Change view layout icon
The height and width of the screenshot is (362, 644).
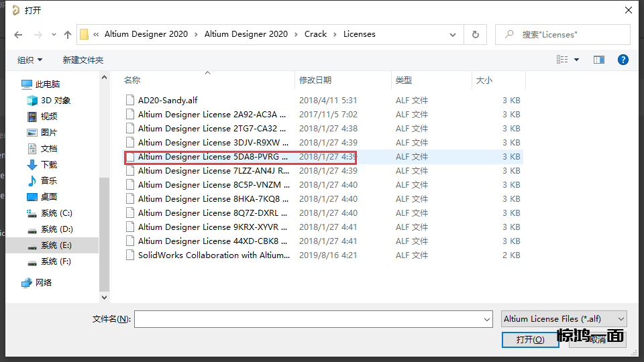562,60
